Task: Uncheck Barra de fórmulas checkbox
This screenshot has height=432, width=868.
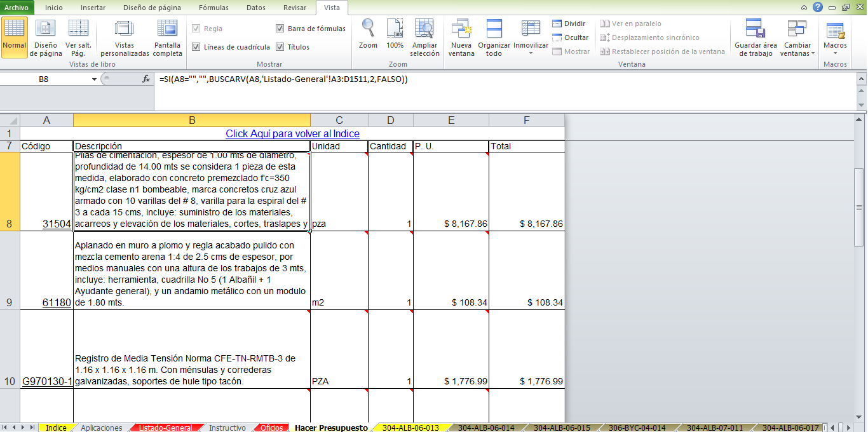Action: click(280, 29)
